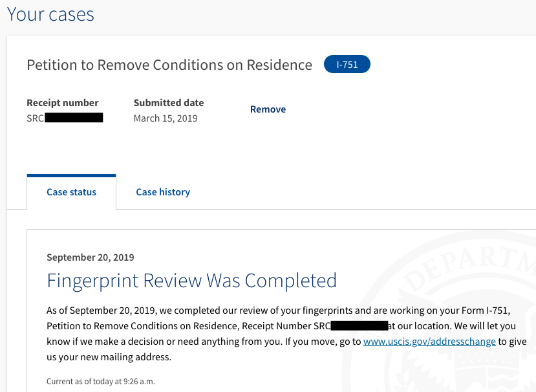This screenshot has width=536, height=392.
Task: Click the Fingerprint Review Was Completed heading
Action: [192, 281]
